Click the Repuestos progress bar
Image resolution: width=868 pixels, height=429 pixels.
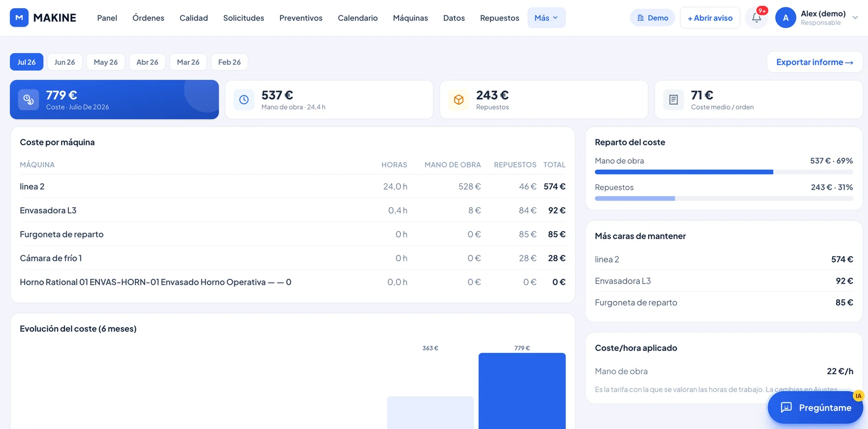[x=724, y=199]
